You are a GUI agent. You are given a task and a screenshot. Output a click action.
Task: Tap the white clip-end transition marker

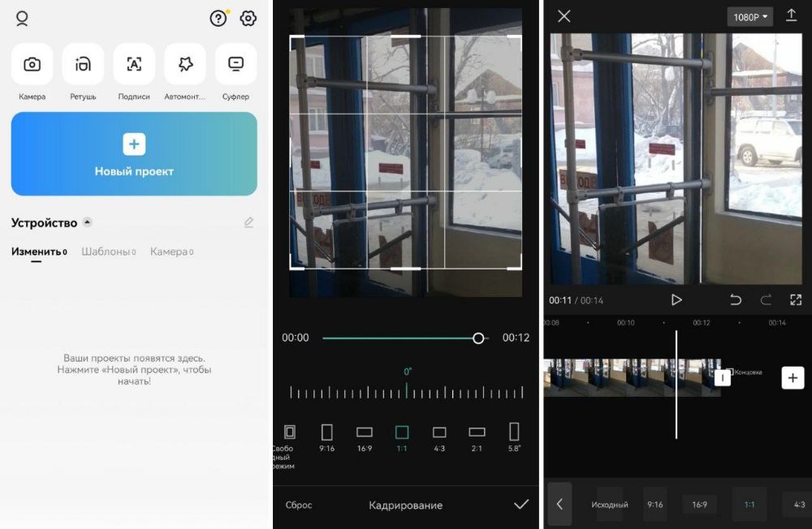723,377
